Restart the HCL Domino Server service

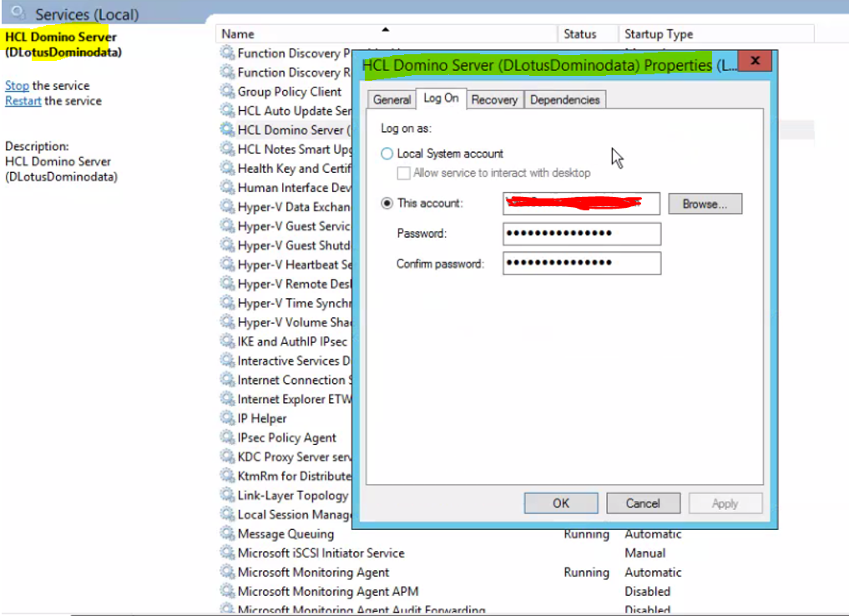coord(23,100)
